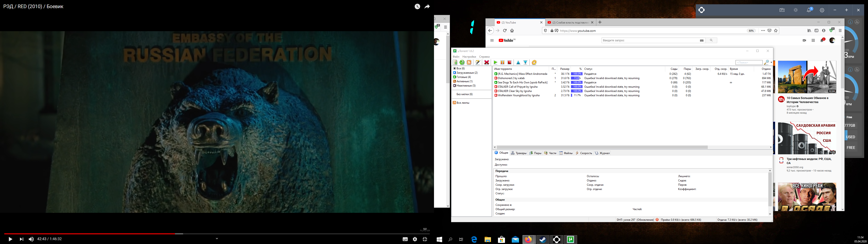
Task: Exit fullscreen in video player
Action: coord(425,239)
